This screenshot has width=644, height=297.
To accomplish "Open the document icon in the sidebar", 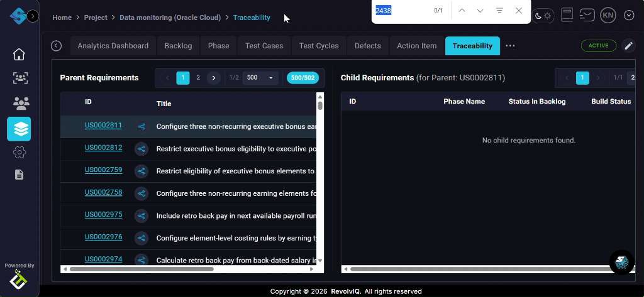I will (x=19, y=175).
